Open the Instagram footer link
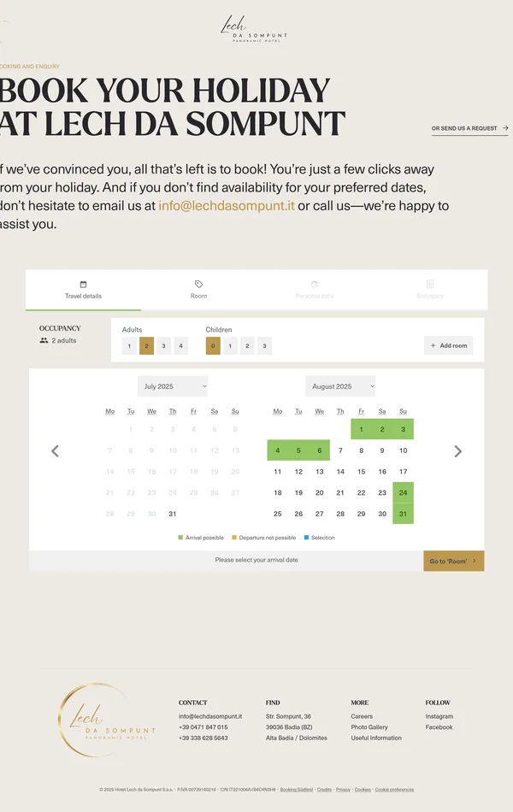This screenshot has width=513, height=812. point(439,716)
